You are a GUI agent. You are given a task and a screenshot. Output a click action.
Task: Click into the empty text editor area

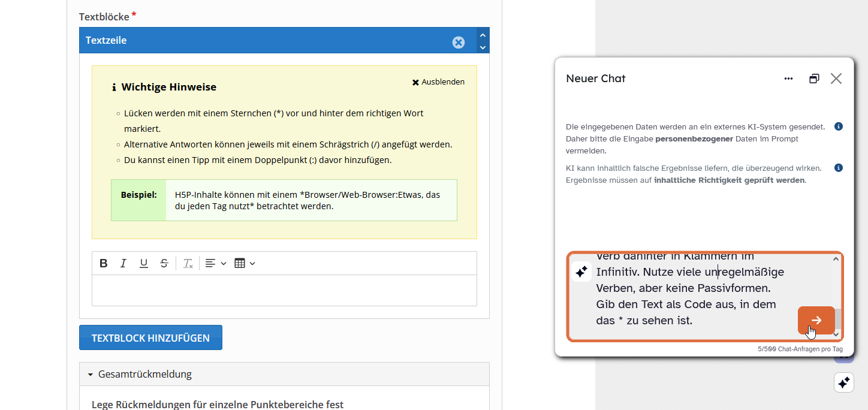[x=284, y=291]
